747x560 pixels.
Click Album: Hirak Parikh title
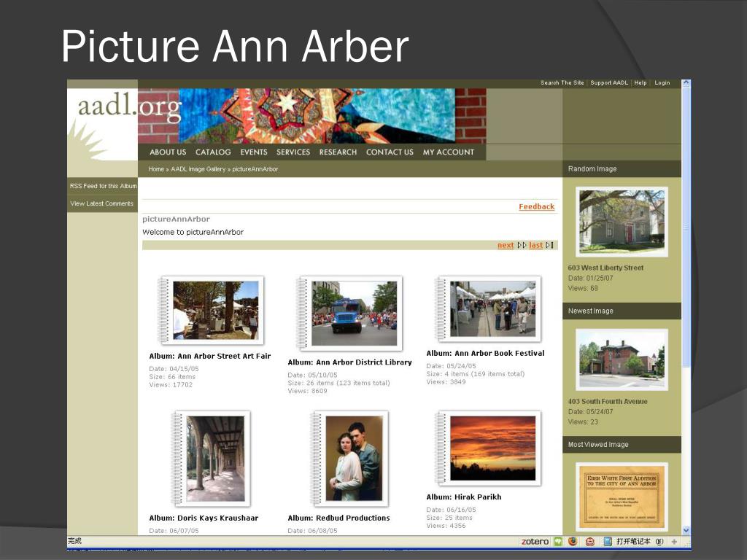pos(463,497)
